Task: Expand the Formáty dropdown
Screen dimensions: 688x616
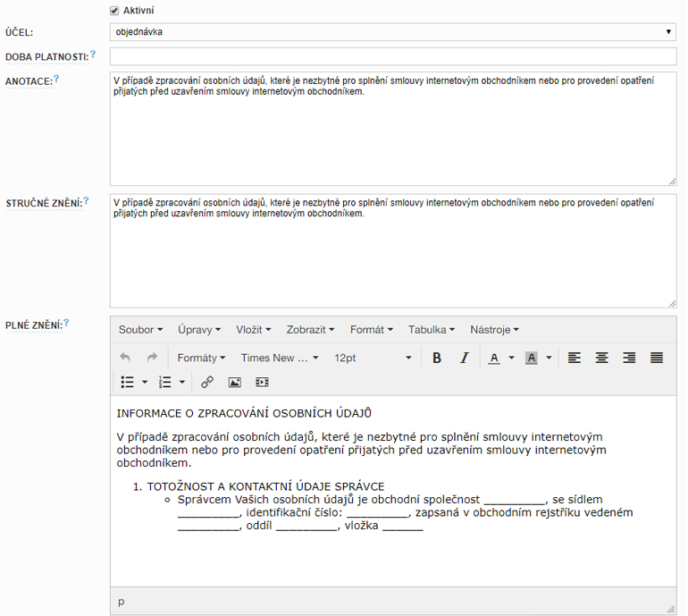Action: (x=201, y=358)
